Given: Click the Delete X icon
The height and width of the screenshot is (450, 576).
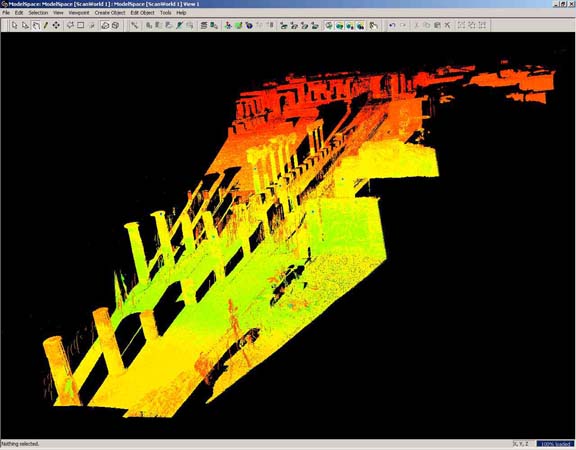Looking at the screenshot, I should [447, 25].
